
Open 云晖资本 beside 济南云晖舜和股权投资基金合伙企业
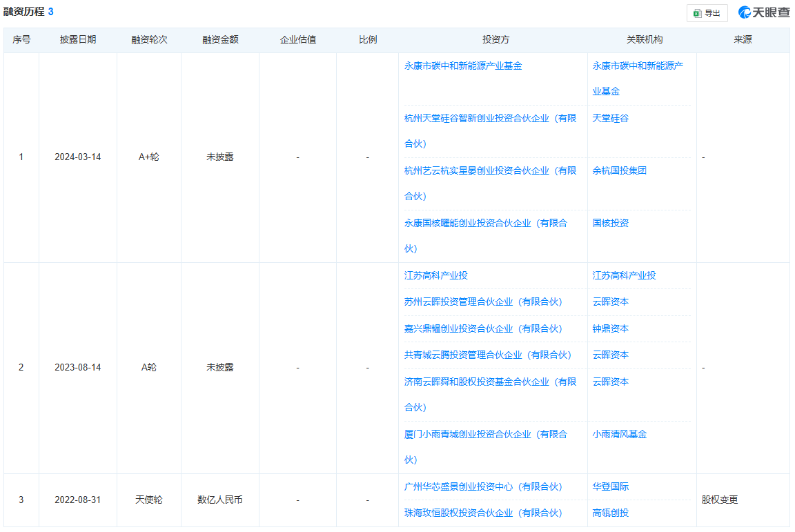pos(611,382)
